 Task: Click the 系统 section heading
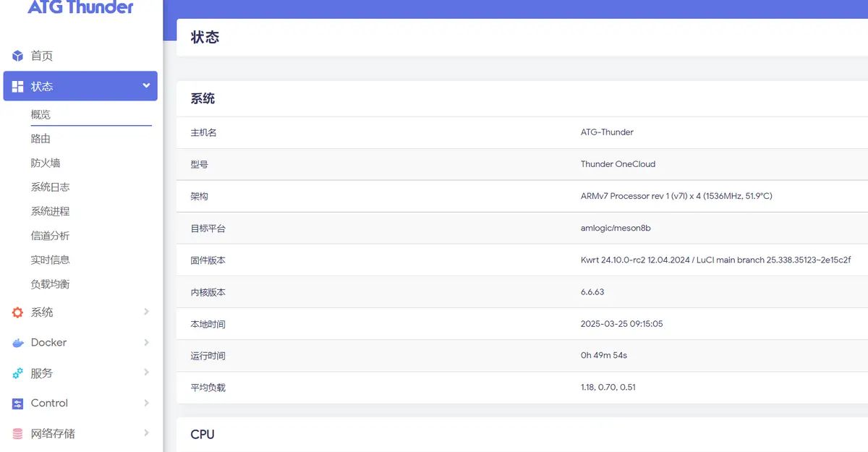(203, 98)
